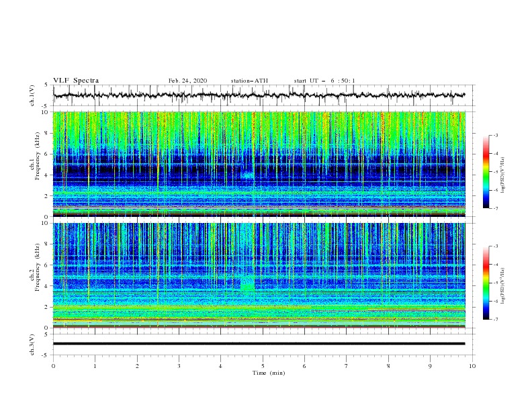The width and height of the screenshot is (532, 411).
Task: Click the "ch.1(V)" axis label
Action: pos(32,95)
